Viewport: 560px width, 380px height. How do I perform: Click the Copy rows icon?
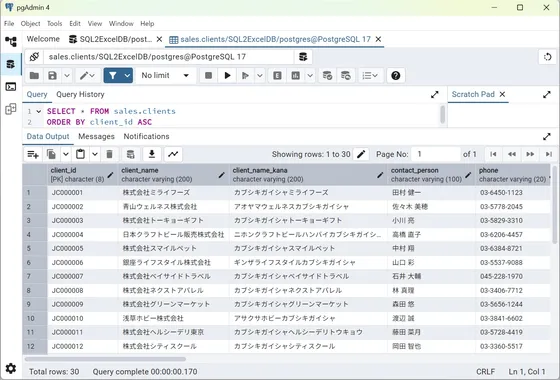(x=51, y=154)
